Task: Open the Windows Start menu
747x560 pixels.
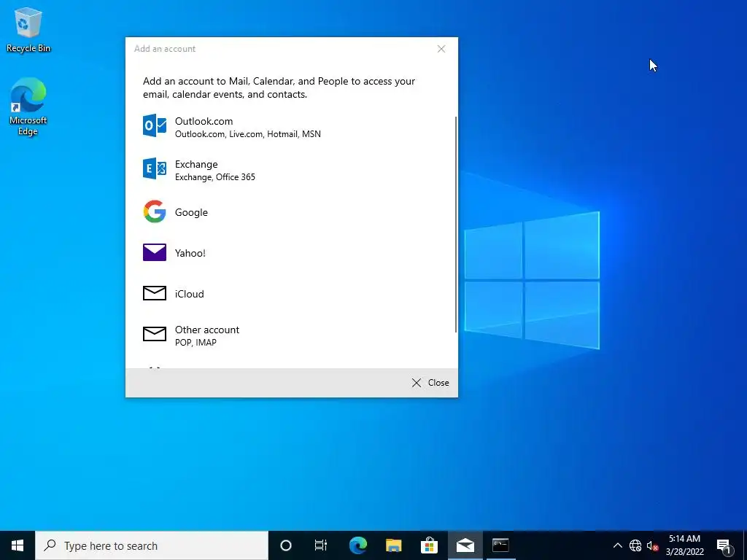Action: 18,545
